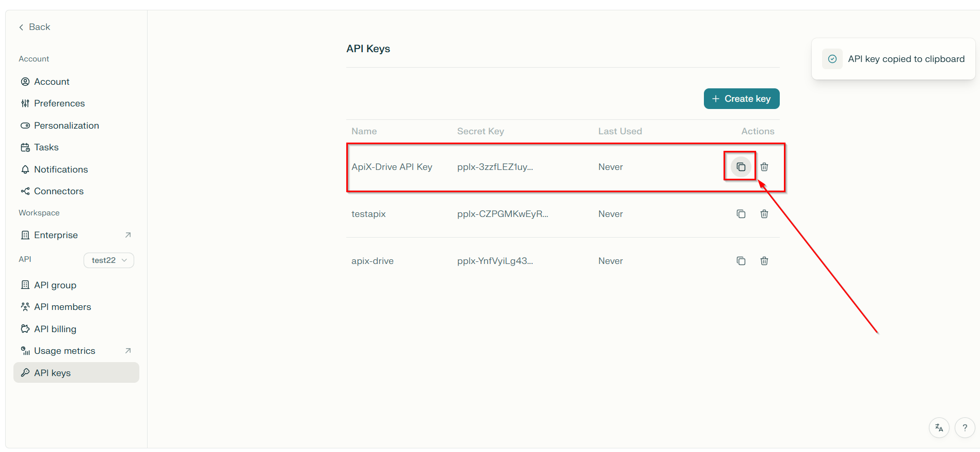Expand the test22 API group dropdown
This screenshot has width=980, height=452.
pos(109,260)
